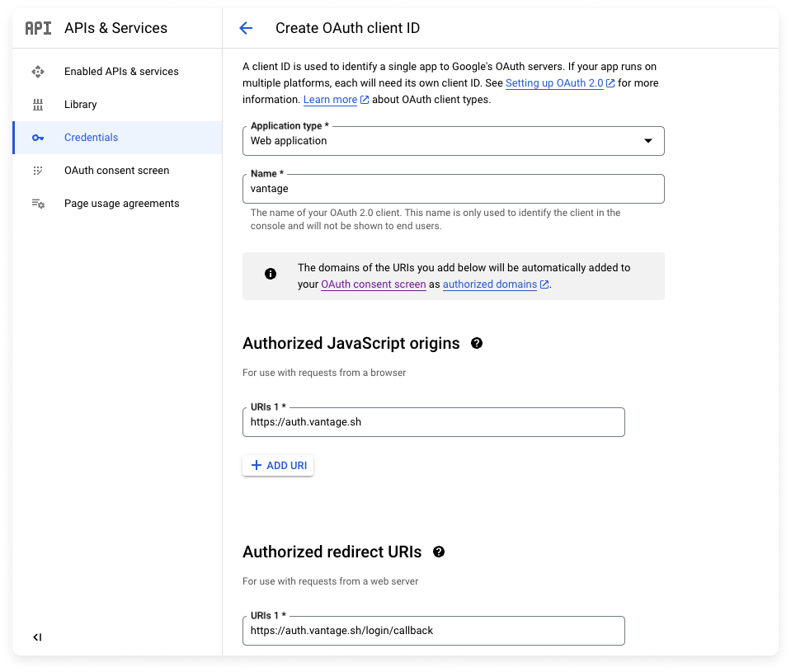791x672 pixels.
Task: Click redirect URIs 1 callback field
Action: point(434,631)
